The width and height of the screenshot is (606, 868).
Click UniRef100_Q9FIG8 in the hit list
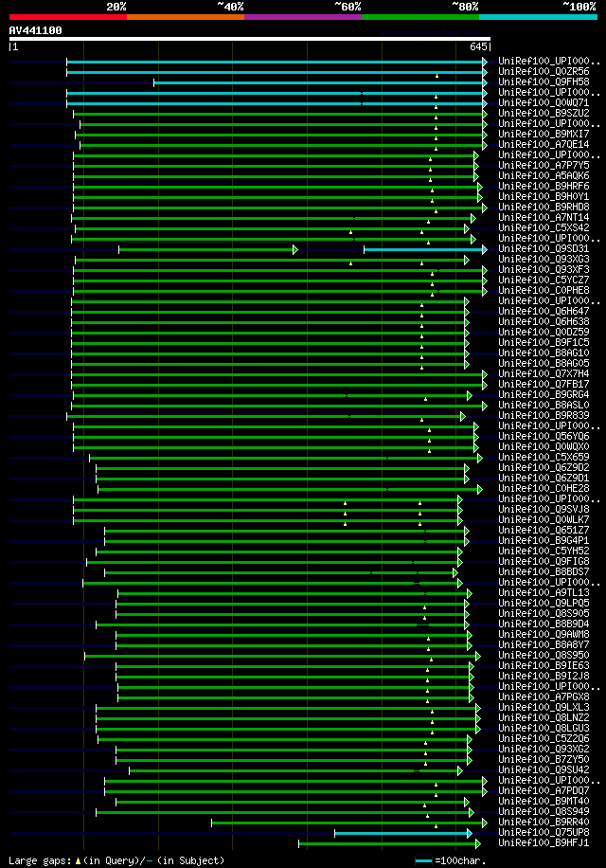coord(544,562)
